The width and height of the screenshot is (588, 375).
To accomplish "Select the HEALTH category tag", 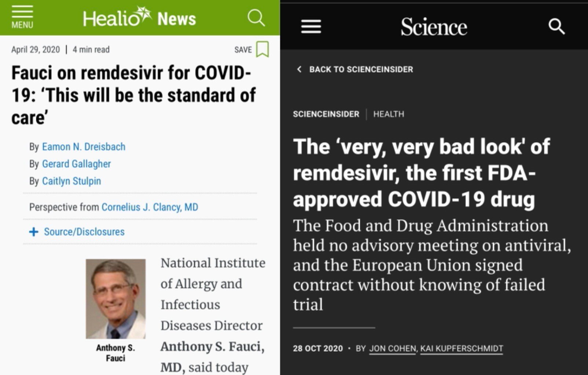I will tap(389, 114).
